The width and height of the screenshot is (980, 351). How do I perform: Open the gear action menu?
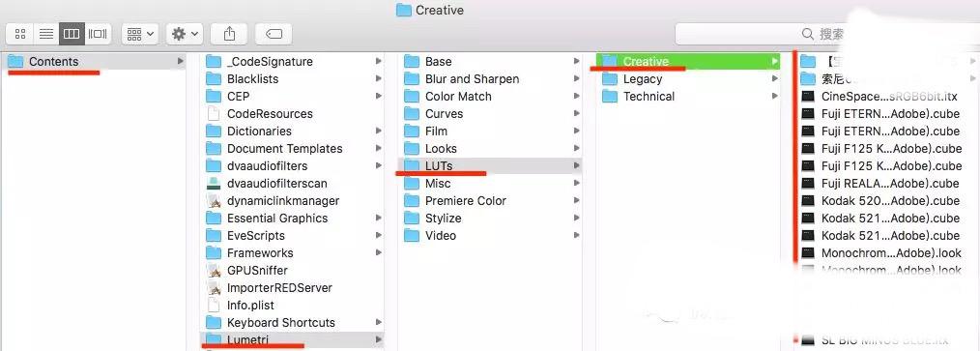pos(185,34)
